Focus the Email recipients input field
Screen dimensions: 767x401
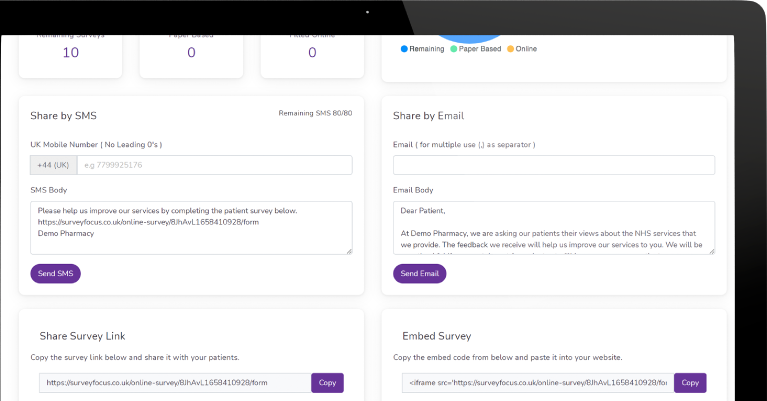click(x=554, y=165)
